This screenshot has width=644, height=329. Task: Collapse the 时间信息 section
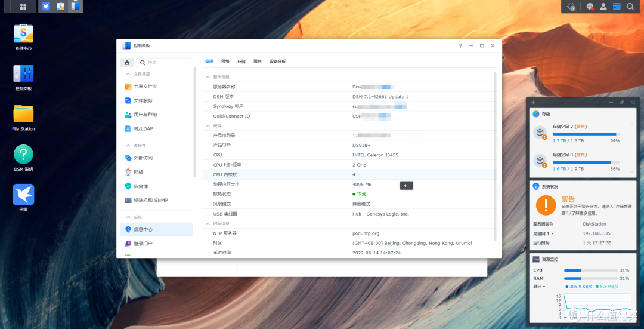point(208,223)
